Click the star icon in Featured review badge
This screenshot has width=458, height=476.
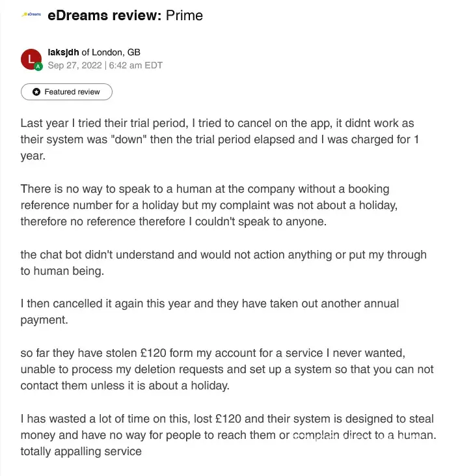[x=36, y=92]
